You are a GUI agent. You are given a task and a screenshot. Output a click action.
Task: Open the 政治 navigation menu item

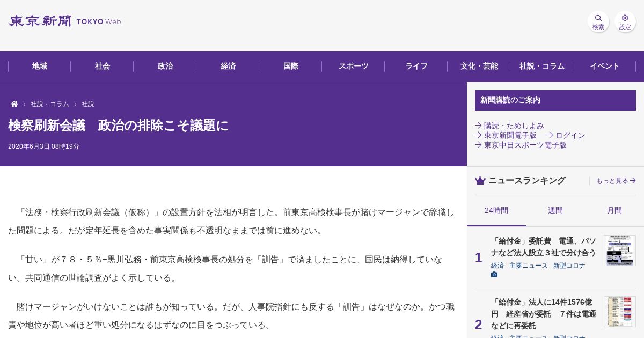pos(165,66)
